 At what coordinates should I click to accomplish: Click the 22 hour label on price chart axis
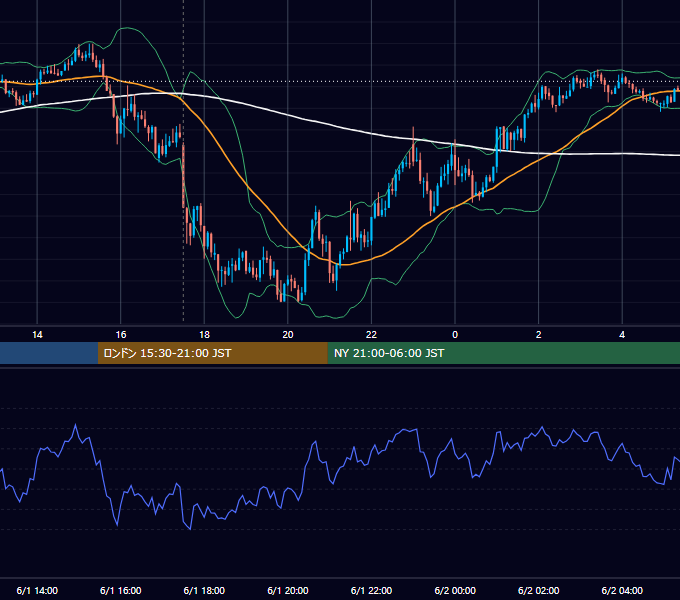pos(371,335)
